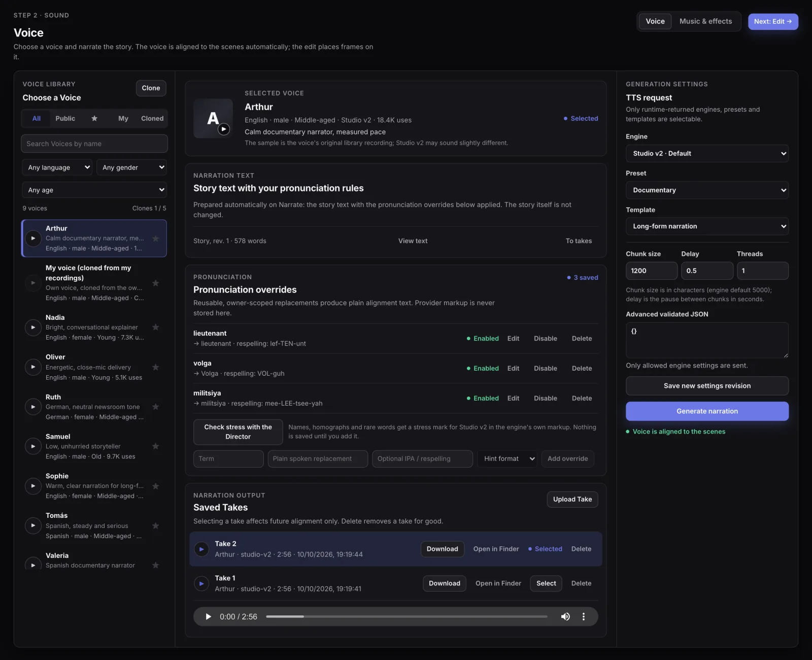The height and width of the screenshot is (660, 812).
Task: Open the Engine dropdown
Action: 707,153
